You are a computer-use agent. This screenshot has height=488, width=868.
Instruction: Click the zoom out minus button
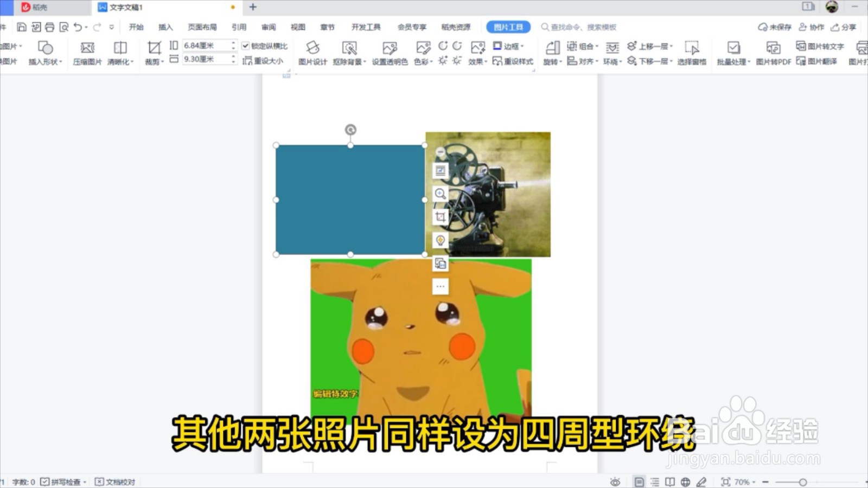point(765,481)
